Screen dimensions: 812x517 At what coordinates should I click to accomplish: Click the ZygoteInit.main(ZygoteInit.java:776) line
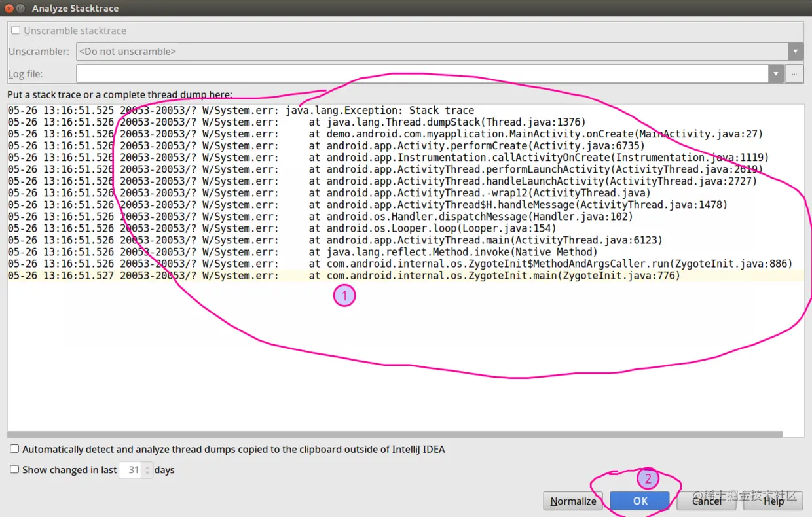point(344,276)
